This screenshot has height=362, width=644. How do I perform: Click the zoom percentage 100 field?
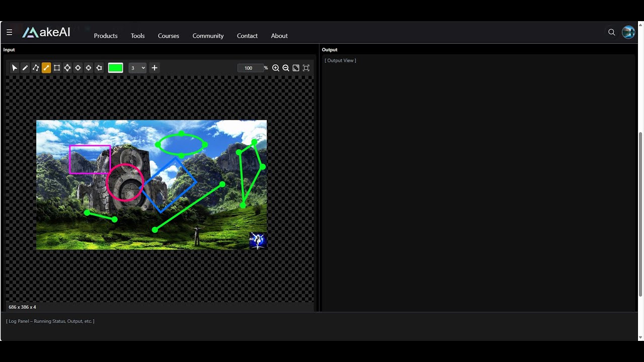pos(250,68)
